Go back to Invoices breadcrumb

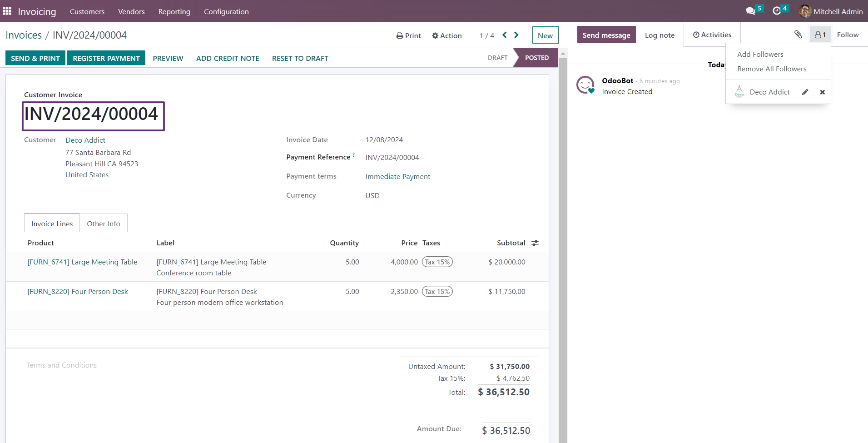click(24, 35)
